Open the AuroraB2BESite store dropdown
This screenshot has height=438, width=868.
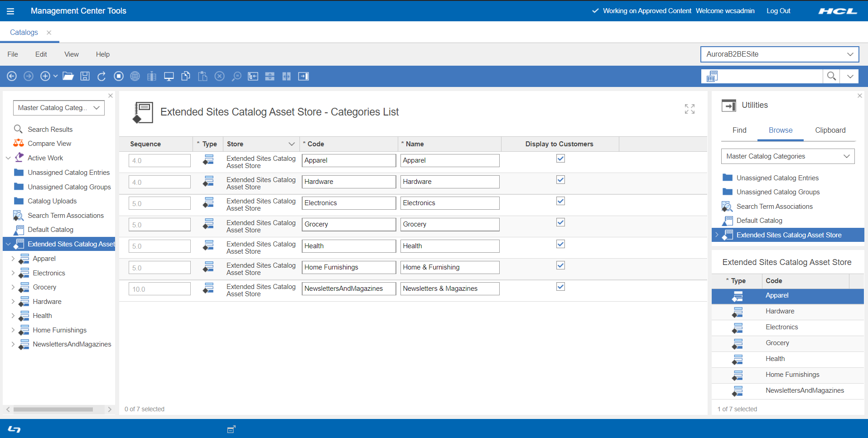tap(779, 54)
